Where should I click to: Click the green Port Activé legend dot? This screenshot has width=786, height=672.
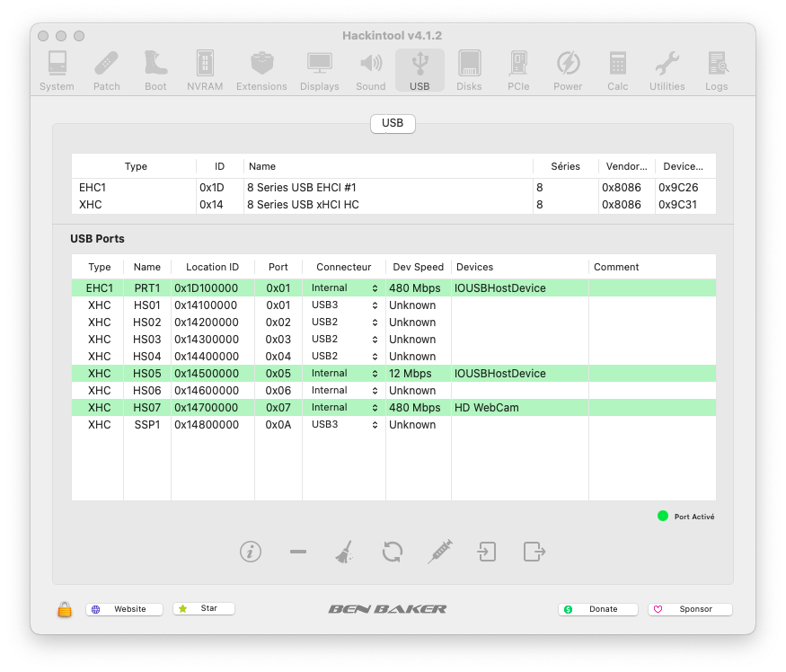point(663,516)
